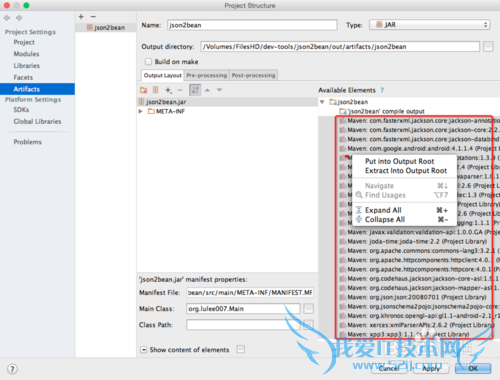The height and width of the screenshot is (380, 500).
Task: Open Modules settings section
Action: tap(26, 54)
